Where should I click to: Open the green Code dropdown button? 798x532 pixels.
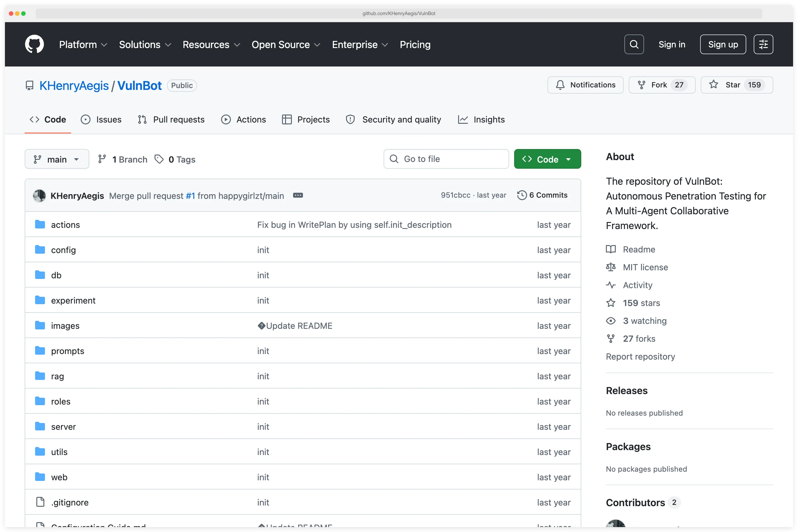tap(547, 159)
